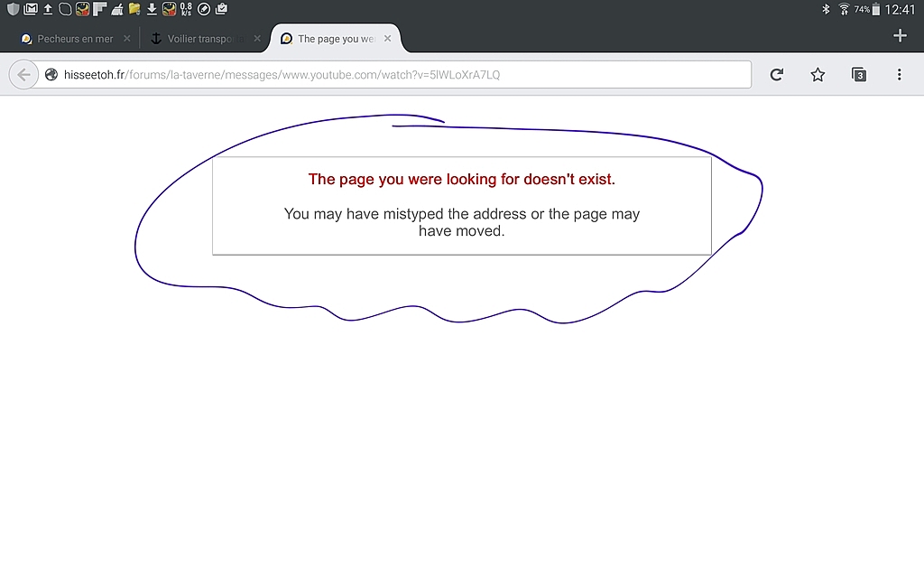The image size is (924, 578).
Task: Open the browser three-dot menu
Action: (900, 75)
